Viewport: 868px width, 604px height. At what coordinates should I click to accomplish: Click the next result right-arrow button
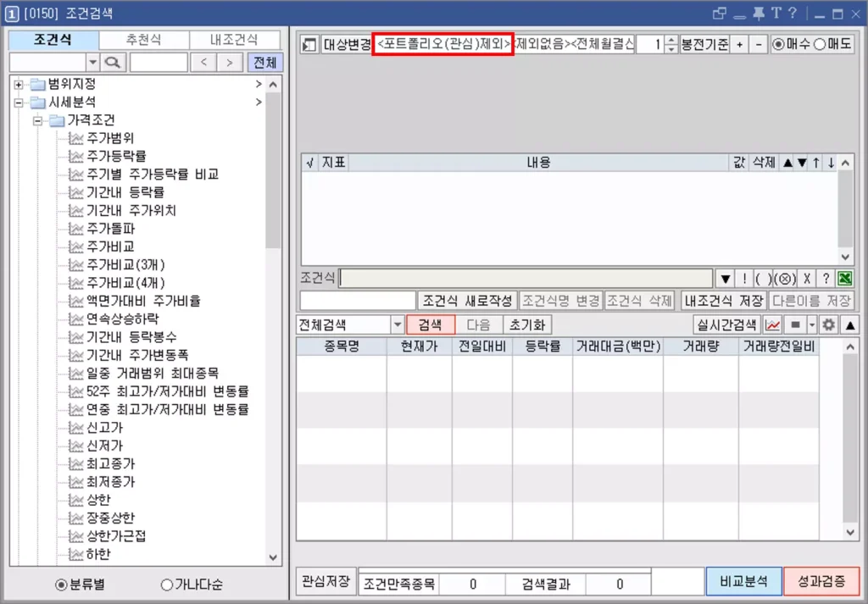coord(230,63)
